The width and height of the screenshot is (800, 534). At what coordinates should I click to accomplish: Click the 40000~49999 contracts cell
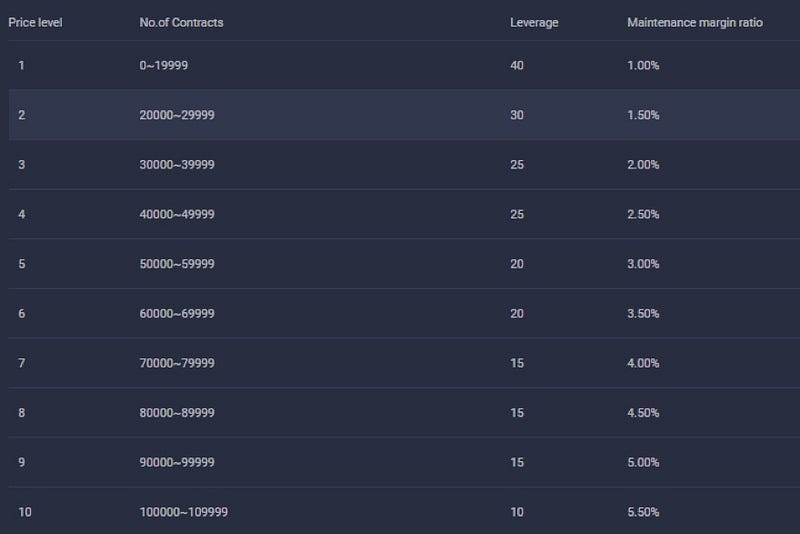pyautogui.click(x=177, y=214)
